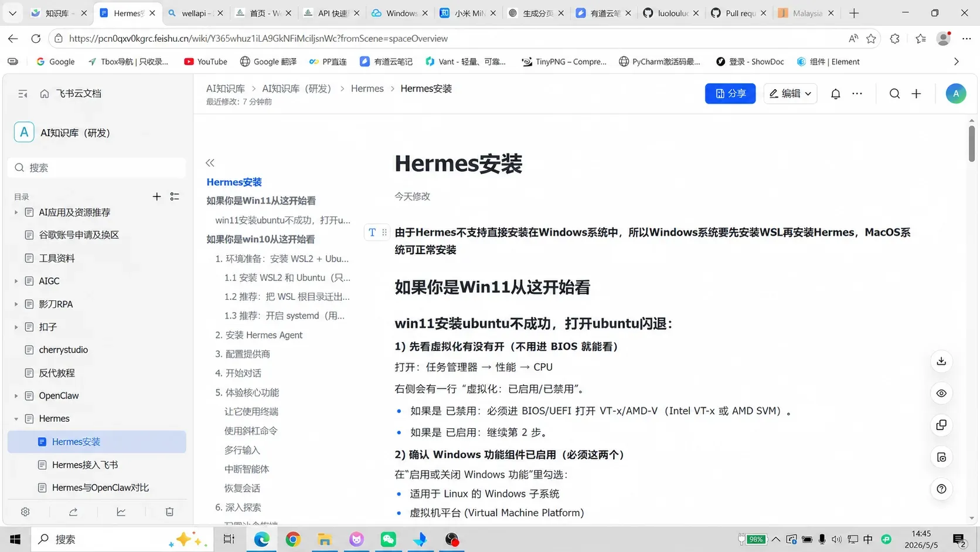
Task: Click the share arrow icon in the sidebar footer
Action: click(73, 512)
